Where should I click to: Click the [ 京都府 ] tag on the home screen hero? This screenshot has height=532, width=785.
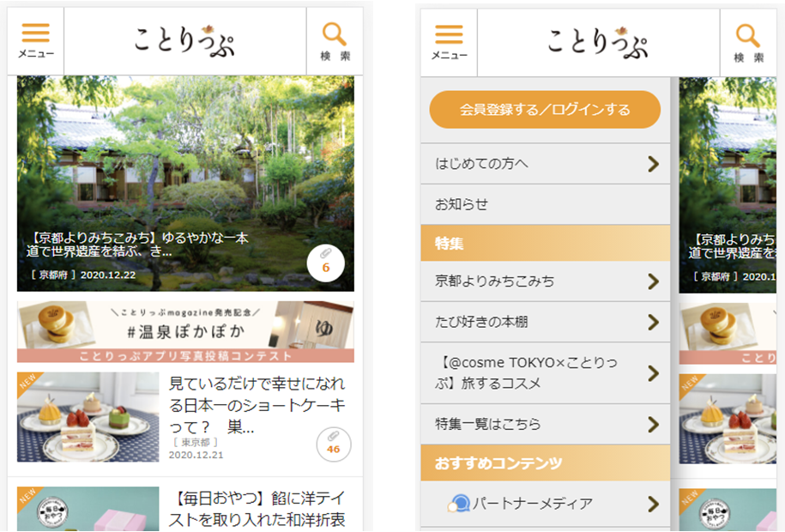tap(52, 275)
